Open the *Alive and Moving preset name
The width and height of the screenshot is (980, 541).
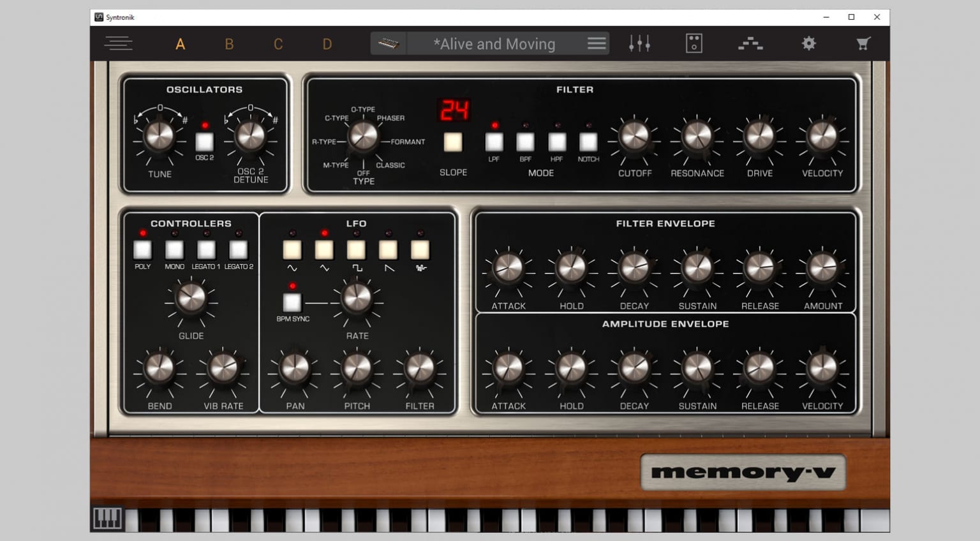tap(494, 44)
